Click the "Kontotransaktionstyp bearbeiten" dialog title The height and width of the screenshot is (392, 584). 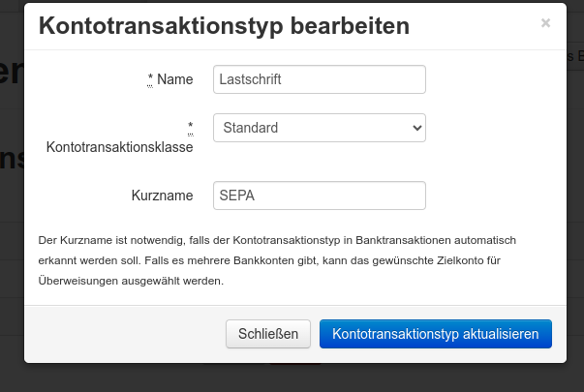pos(224,26)
